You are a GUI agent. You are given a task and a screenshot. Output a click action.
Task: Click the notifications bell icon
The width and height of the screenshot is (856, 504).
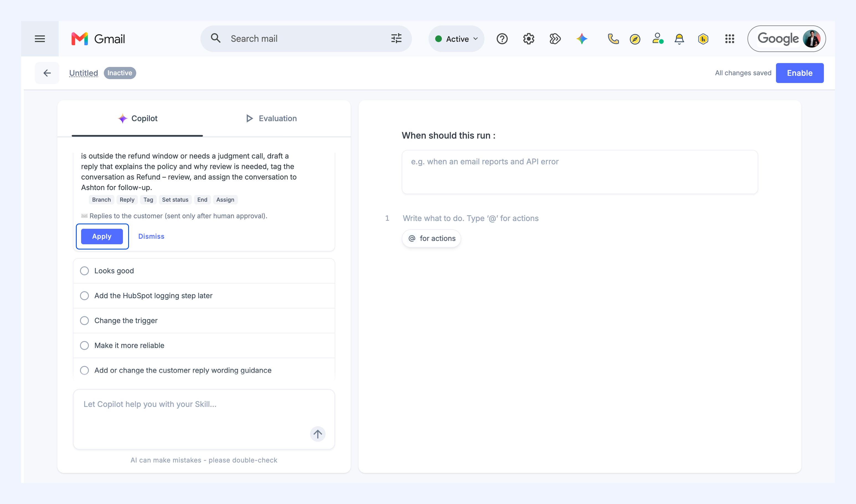(x=679, y=39)
